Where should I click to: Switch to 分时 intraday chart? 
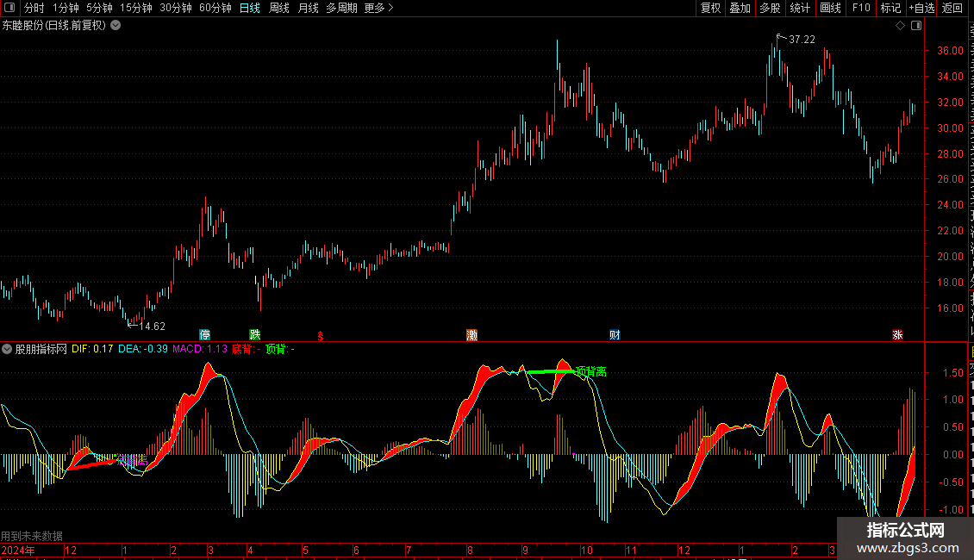(34, 8)
